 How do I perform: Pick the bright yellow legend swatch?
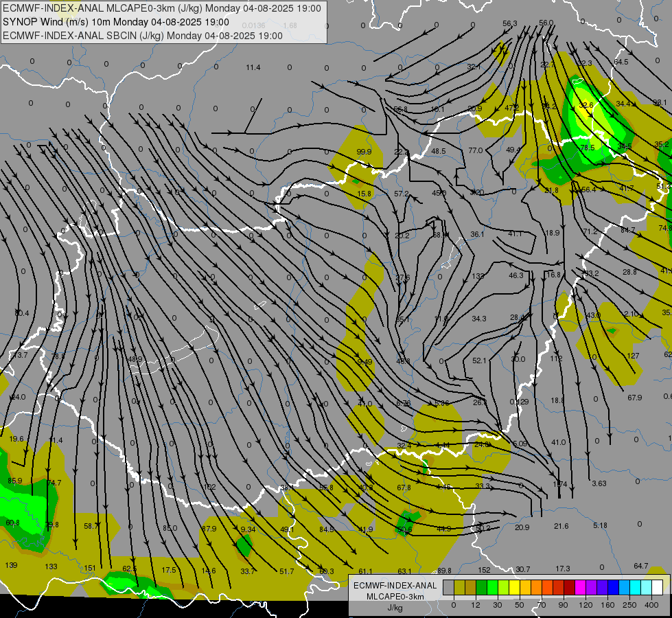point(514,588)
